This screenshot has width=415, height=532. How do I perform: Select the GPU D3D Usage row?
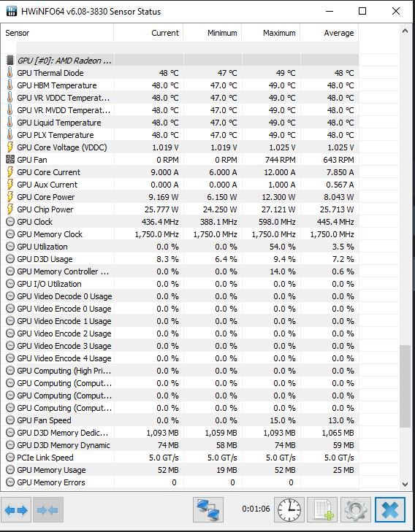[x=180, y=259]
